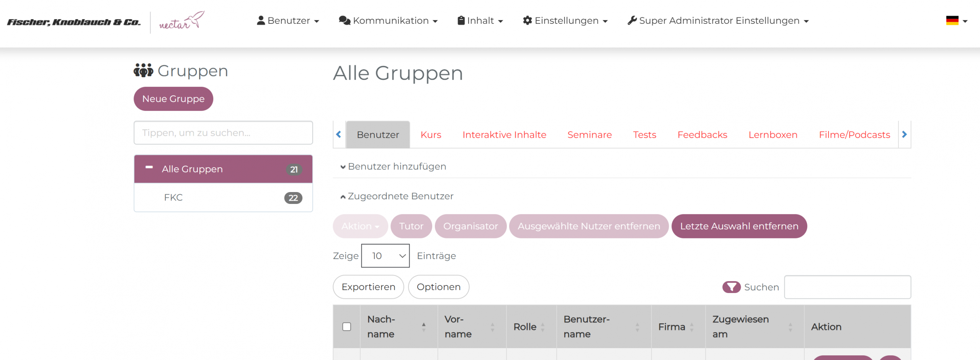This screenshot has height=360, width=980.
Task: Click the nectar hummingbird logo
Action: [181, 21]
